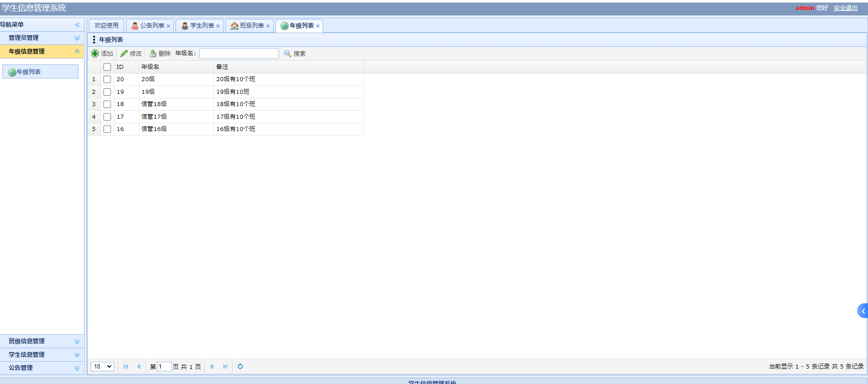The image size is (868, 384).
Task: Click the 学生信息管理系统 header title
Action: click(x=34, y=8)
